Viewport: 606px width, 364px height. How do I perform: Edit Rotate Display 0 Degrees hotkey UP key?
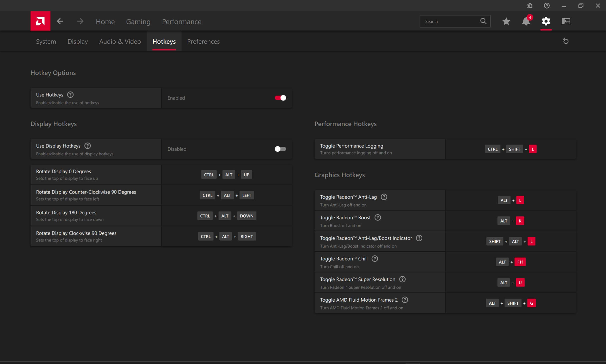point(246,175)
